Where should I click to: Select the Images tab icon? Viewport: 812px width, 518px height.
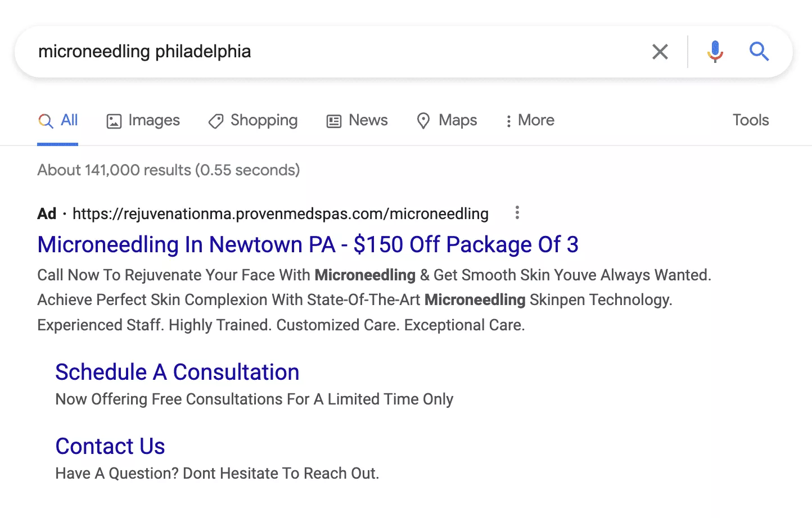click(x=114, y=120)
